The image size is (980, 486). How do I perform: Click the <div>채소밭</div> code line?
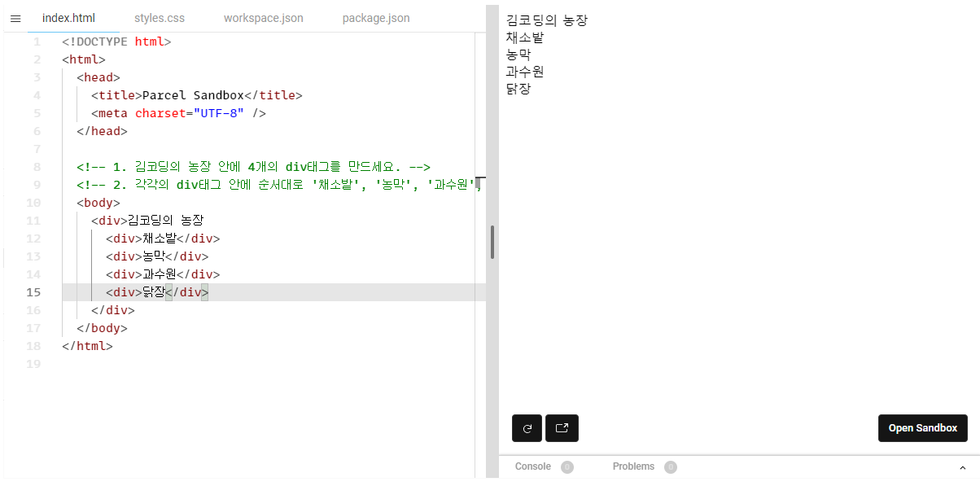pyautogui.click(x=163, y=239)
